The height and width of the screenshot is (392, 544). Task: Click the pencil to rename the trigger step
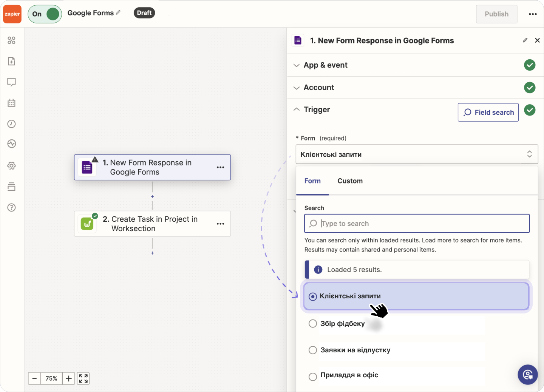click(525, 40)
